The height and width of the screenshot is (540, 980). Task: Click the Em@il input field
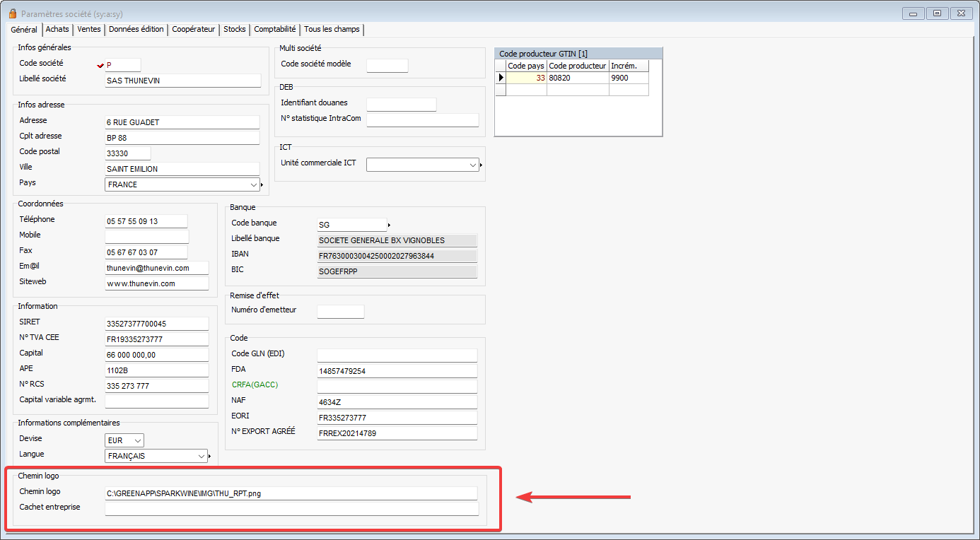pos(156,268)
